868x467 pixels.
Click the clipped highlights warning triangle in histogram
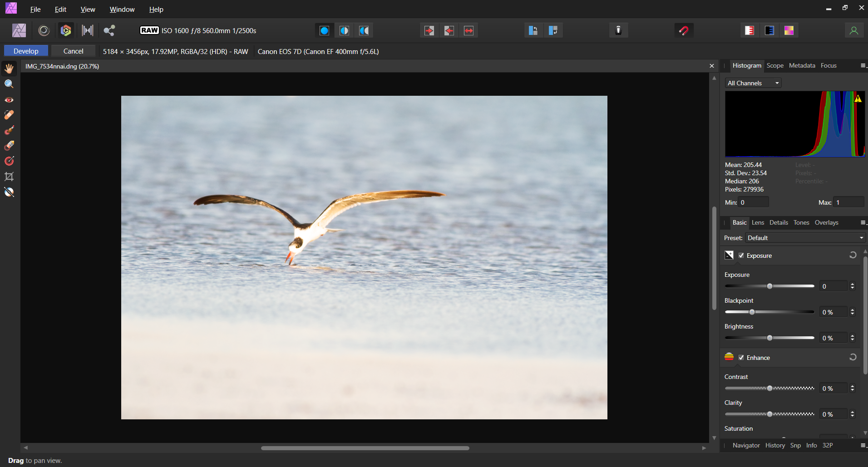[x=858, y=98]
